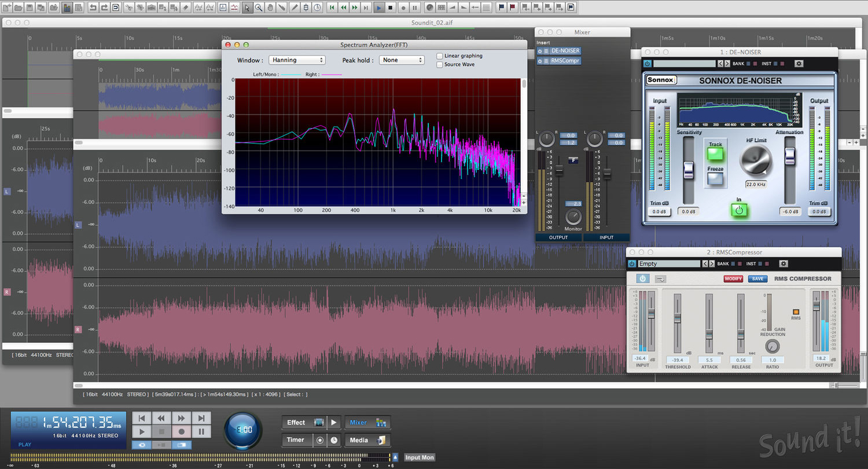Viewport: 868px width, 469px height.
Task: Click the undo arrow in the toolbar
Action: [x=93, y=8]
